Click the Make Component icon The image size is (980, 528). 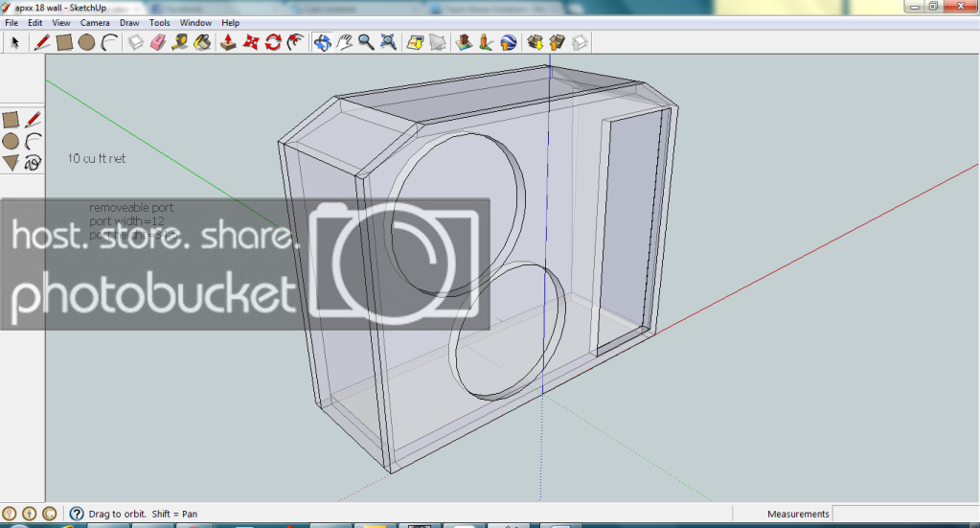click(x=136, y=42)
